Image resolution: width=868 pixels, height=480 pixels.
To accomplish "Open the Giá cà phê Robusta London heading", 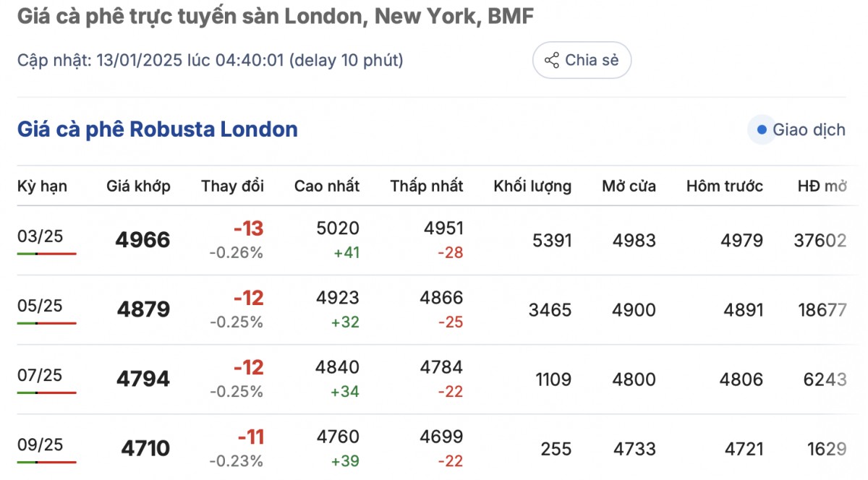I will click(158, 129).
